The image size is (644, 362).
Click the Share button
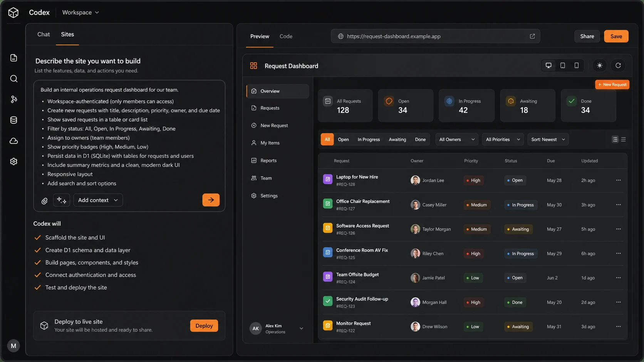pos(587,36)
